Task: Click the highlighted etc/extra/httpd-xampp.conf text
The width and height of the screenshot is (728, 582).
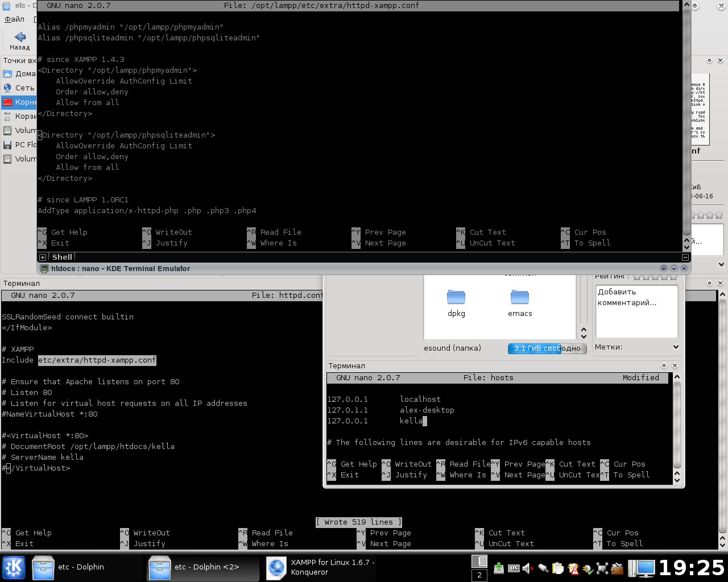Action: (97, 360)
